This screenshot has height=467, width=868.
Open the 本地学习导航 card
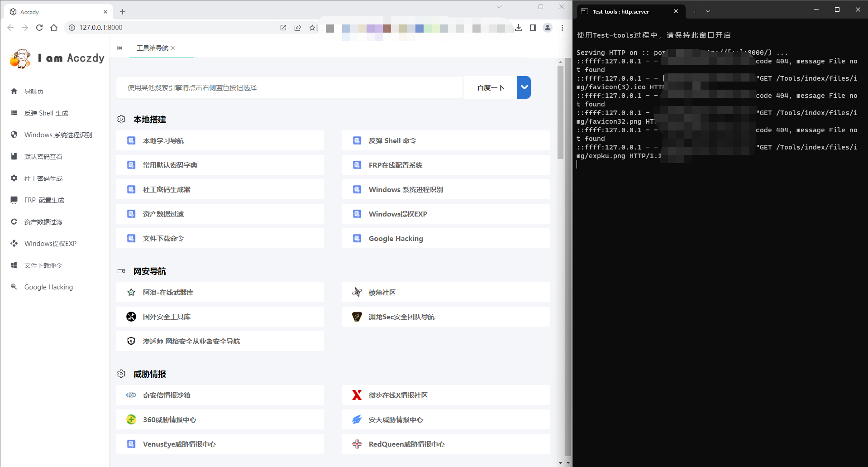[x=220, y=141]
